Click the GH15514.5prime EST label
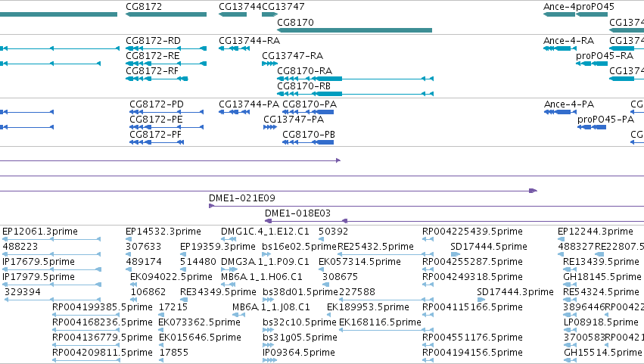The height and width of the screenshot is (364, 644). point(603,353)
